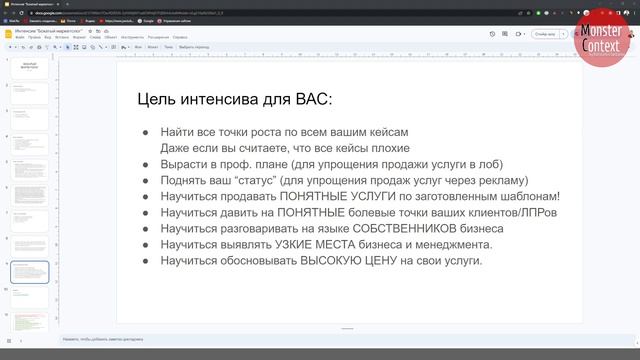Open the shapes tool
Screen dimensions: 640x360
click(x=93, y=47)
